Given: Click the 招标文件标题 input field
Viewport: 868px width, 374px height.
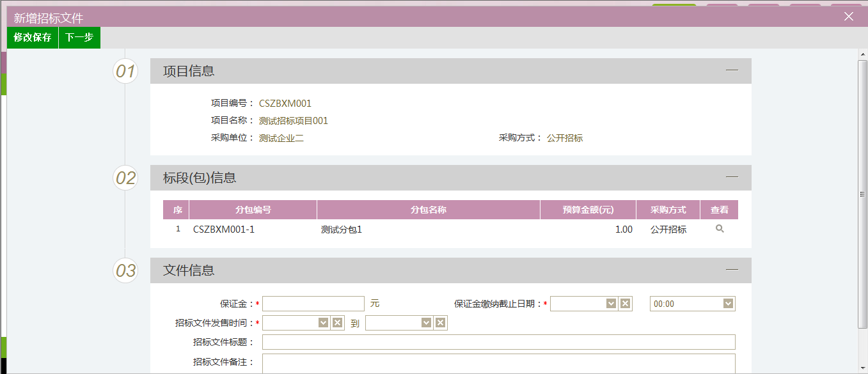Looking at the screenshot, I should pos(498,342).
